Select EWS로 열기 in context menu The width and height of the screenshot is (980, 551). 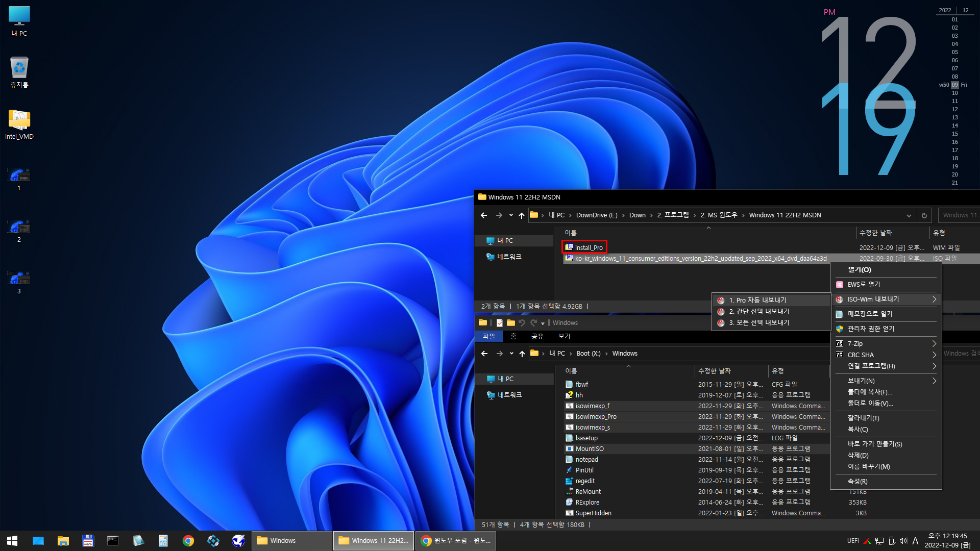click(886, 285)
